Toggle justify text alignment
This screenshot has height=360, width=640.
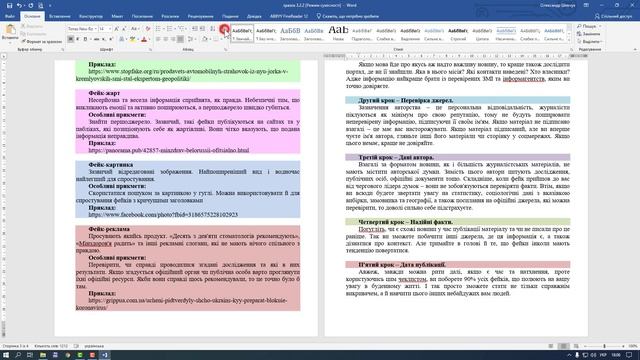(x=180, y=39)
